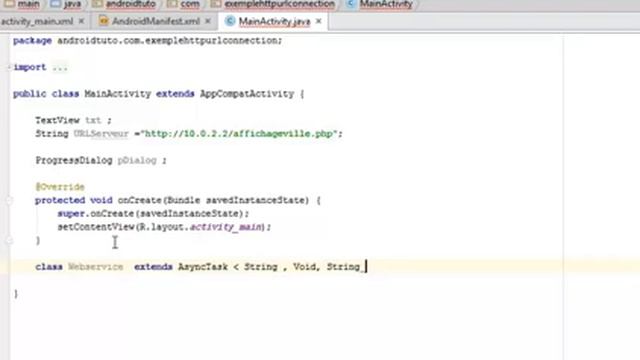Close the MainActivity.java tab
Screen dimensions: 640x360
(319, 21)
